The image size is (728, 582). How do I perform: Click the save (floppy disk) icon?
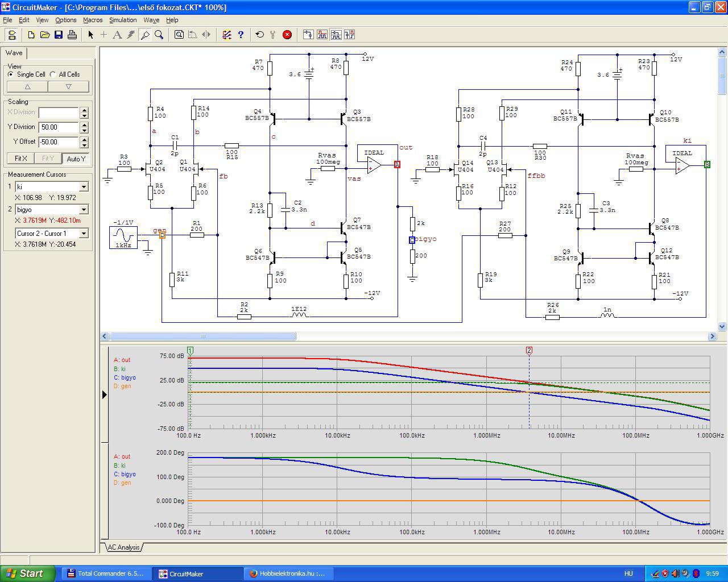coord(59,35)
